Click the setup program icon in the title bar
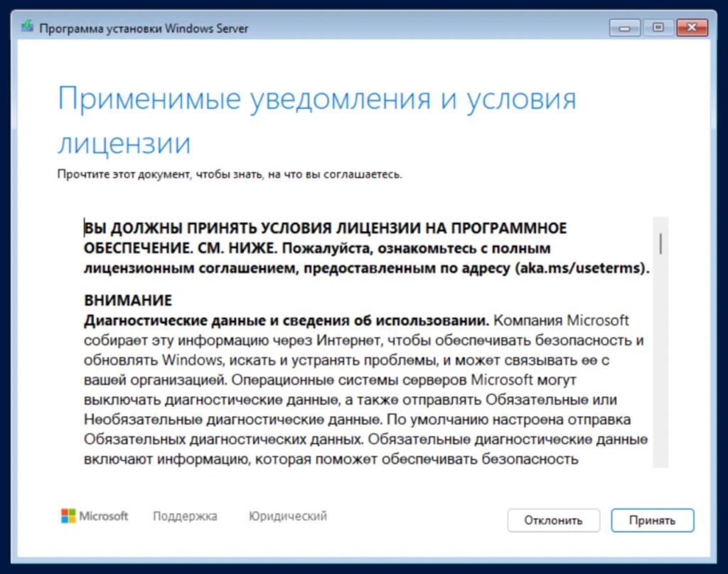 point(28,26)
